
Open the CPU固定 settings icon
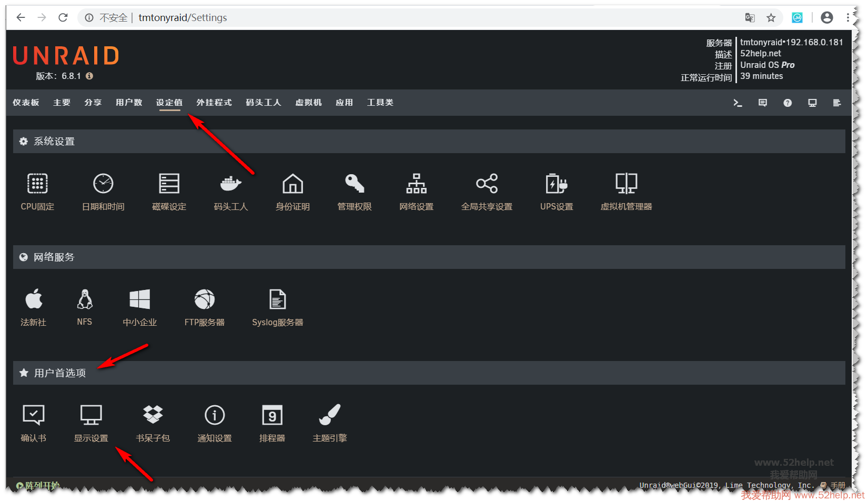[x=37, y=184]
